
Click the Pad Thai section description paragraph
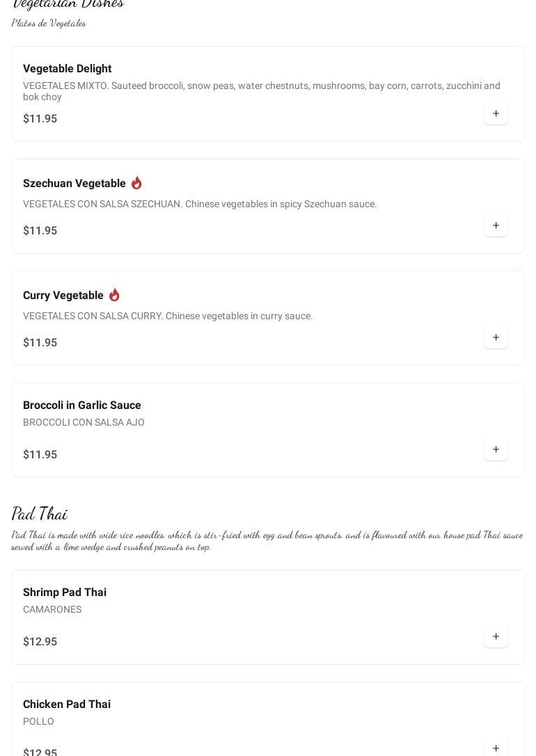click(267, 540)
